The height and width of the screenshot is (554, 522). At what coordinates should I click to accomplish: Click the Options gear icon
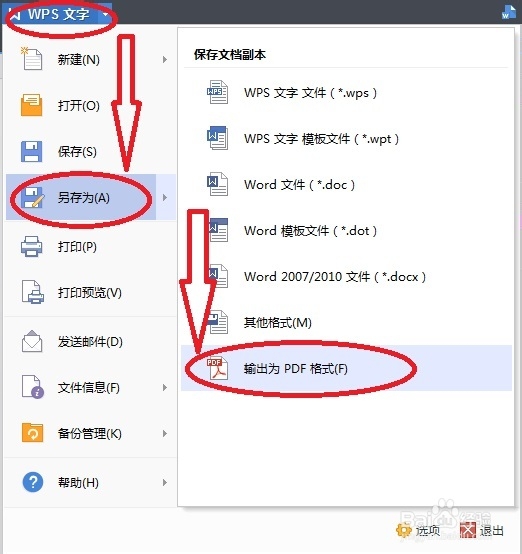coord(404,530)
